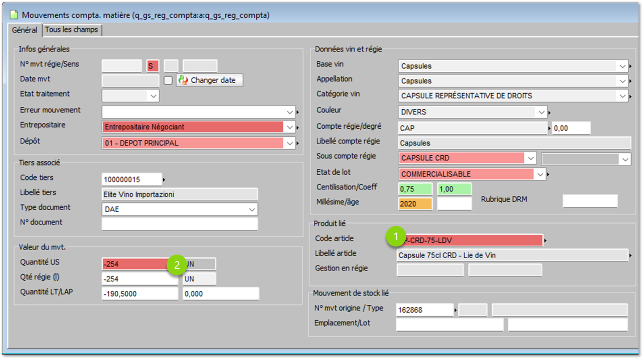Click the Rubrique DRM input field
This screenshot has width=644, height=360.
[590, 201]
